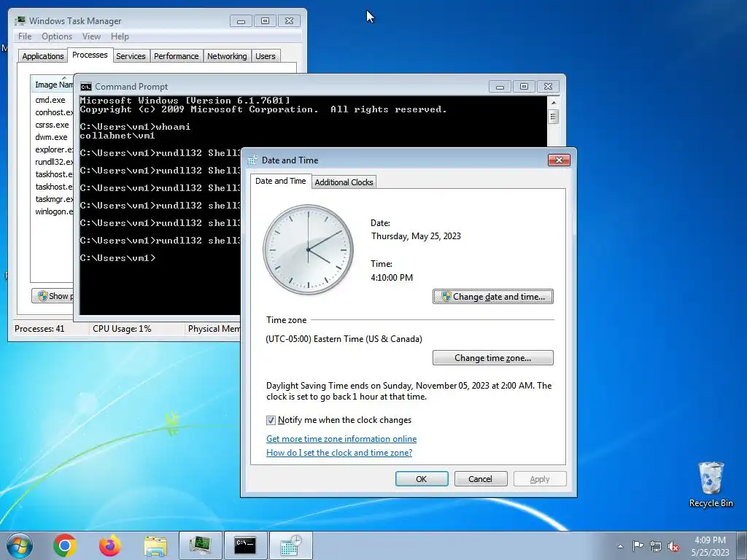Open Task Manager Options menu

click(x=57, y=36)
